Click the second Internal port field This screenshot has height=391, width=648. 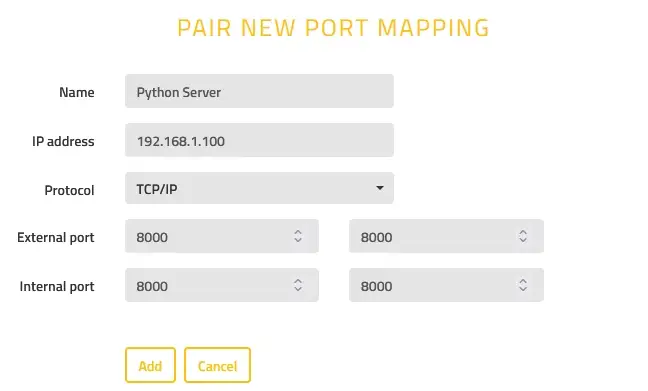click(x=446, y=285)
